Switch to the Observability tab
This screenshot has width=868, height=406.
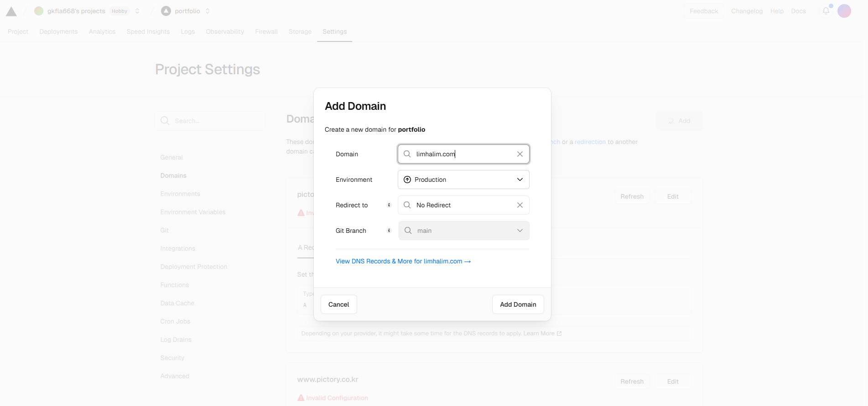pos(225,31)
